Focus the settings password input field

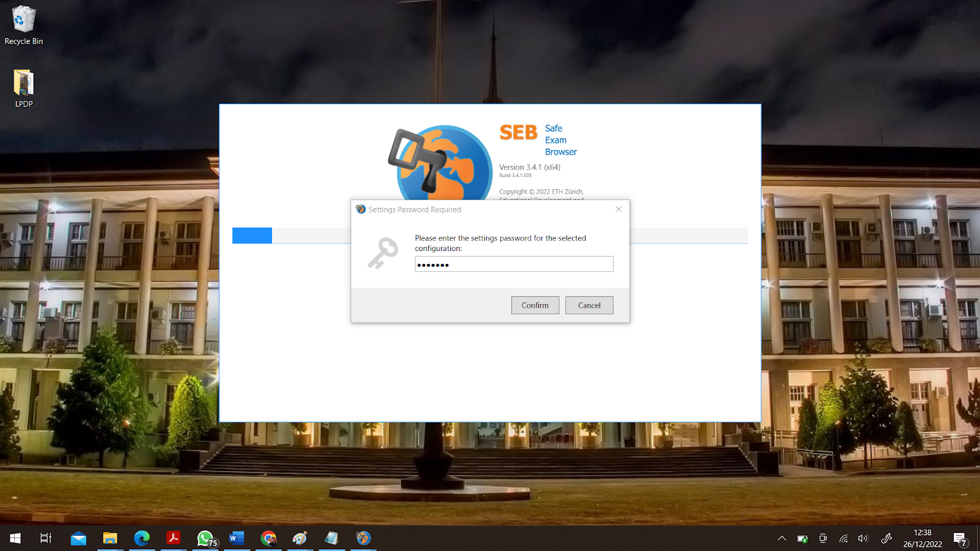click(x=514, y=264)
